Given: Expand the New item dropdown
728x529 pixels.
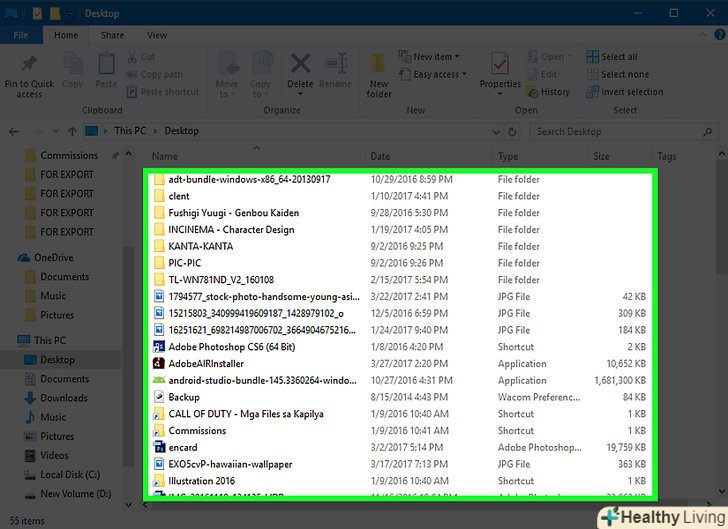Looking at the screenshot, I should (x=432, y=57).
